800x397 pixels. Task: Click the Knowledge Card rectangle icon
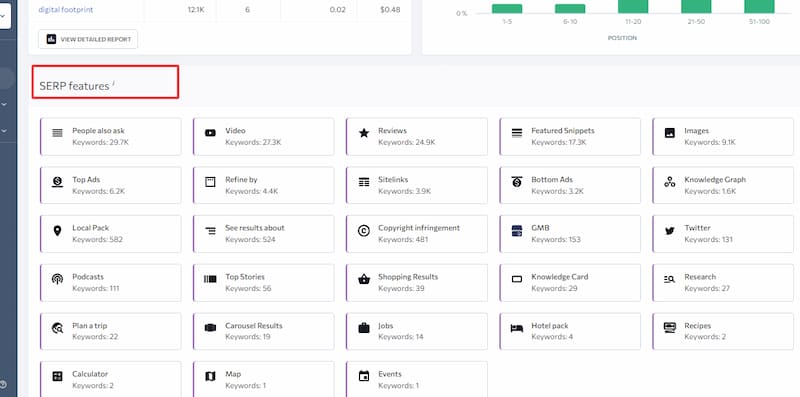517,279
